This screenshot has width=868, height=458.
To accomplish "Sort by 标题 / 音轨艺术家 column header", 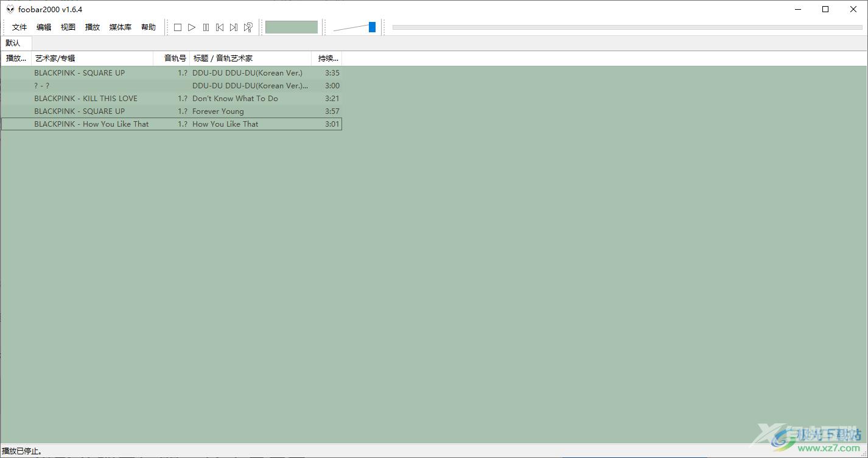I will coord(250,58).
